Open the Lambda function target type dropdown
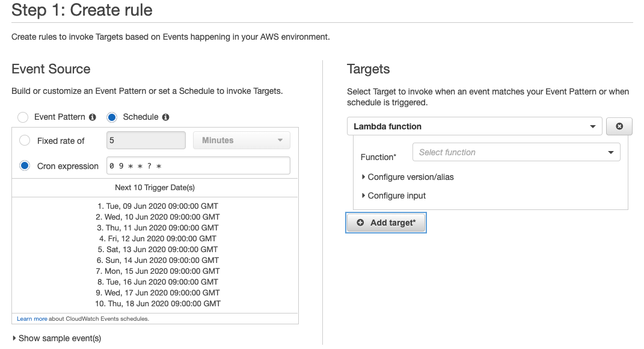 (474, 126)
